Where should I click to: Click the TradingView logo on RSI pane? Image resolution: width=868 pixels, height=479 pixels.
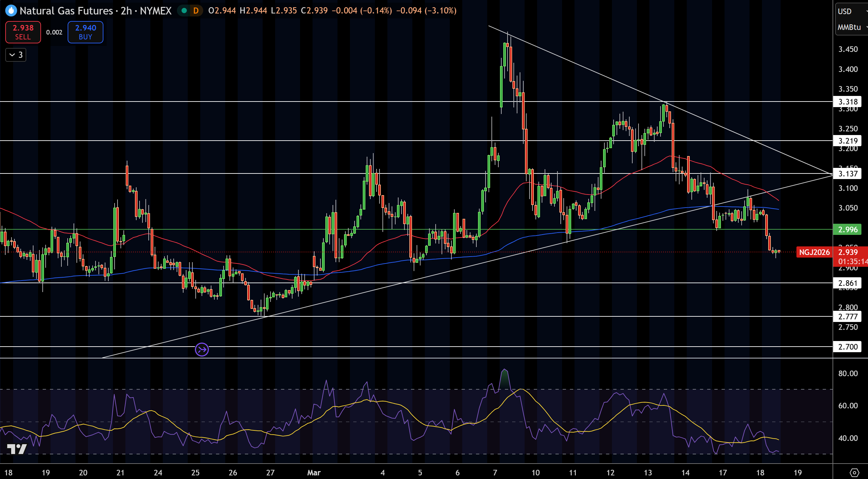(x=17, y=449)
